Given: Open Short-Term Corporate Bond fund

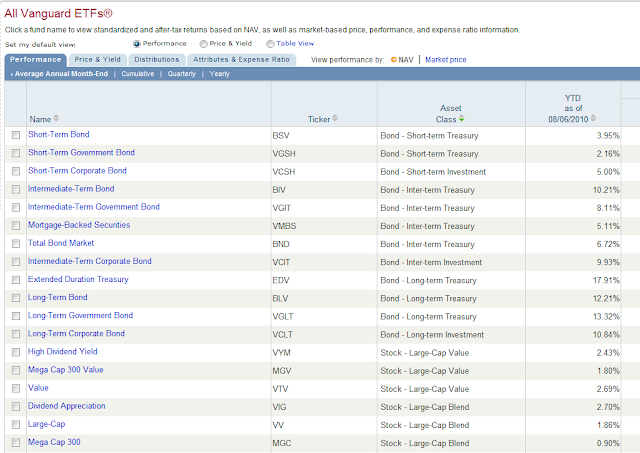Looking at the screenshot, I should [x=77, y=171].
